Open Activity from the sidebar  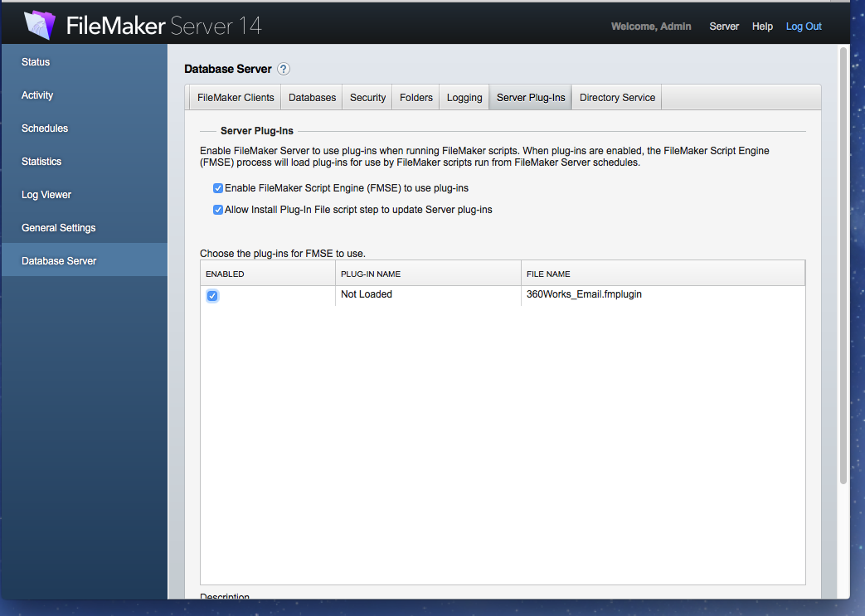37,95
